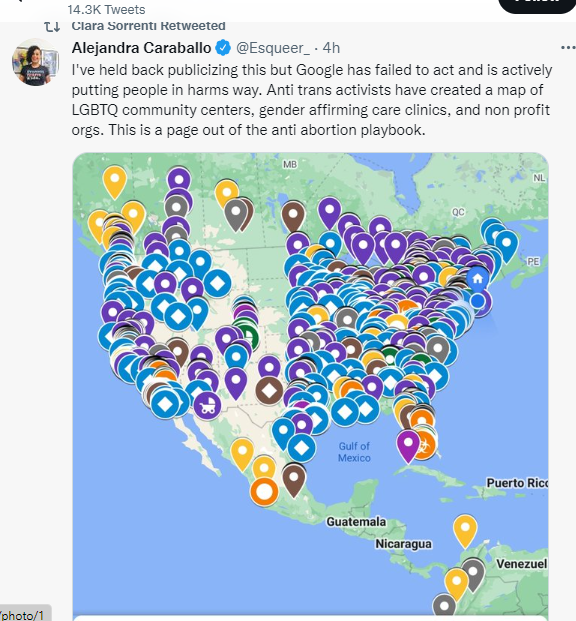Click the purple baby stroller marker
Screen dimensions: 576x621
pos(207,406)
